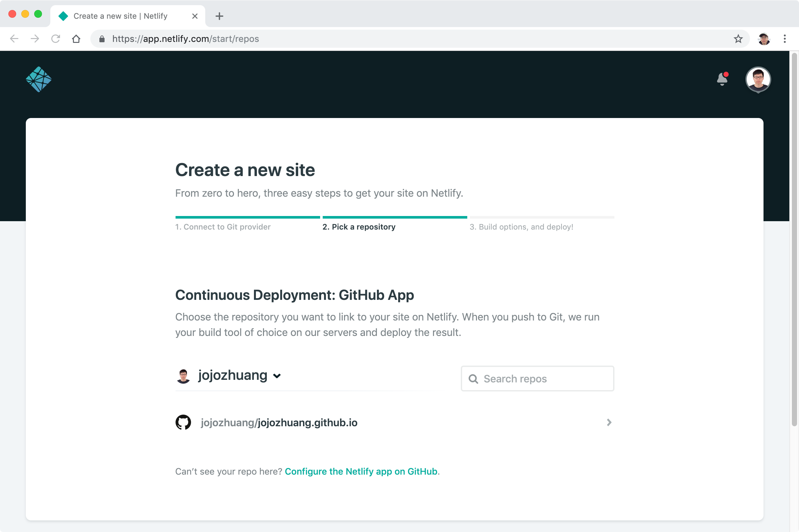799x532 pixels.
Task: Open the Chrome profile avatar
Action: coord(764,39)
